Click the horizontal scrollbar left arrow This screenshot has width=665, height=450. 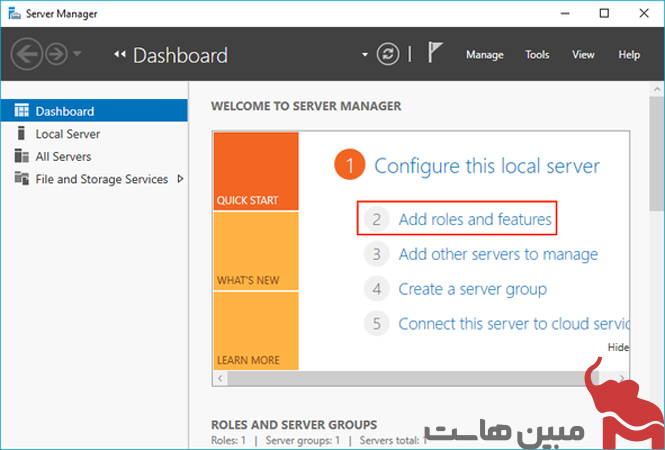pos(220,378)
